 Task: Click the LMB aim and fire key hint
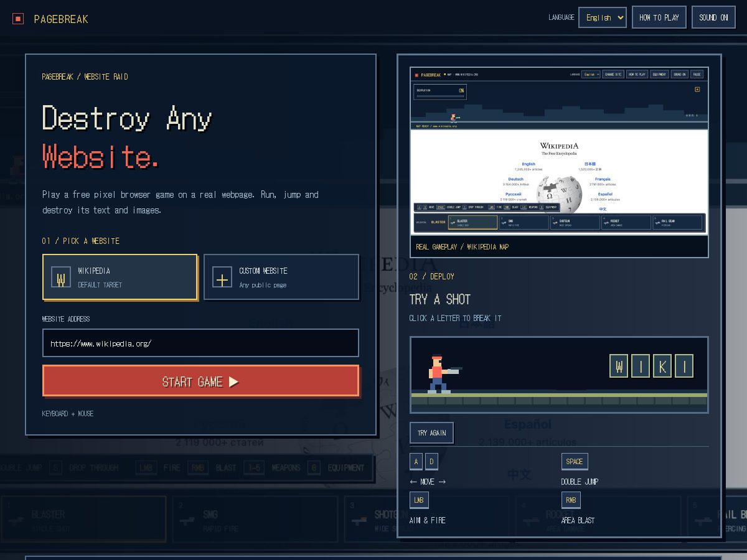tap(419, 500)
